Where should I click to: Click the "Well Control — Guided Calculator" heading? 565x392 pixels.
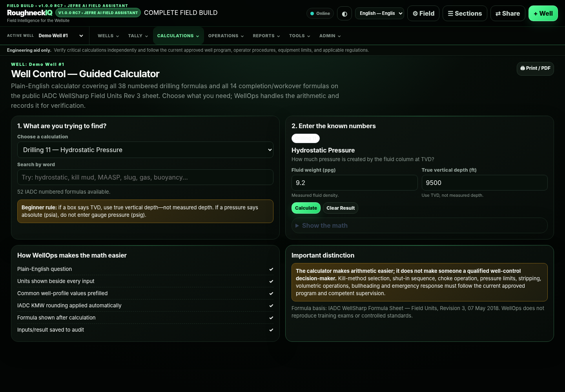[85, 74]
